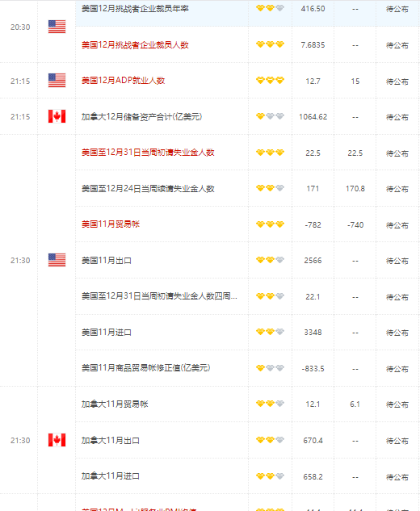Click previous value 670.4

coord(313,441)
